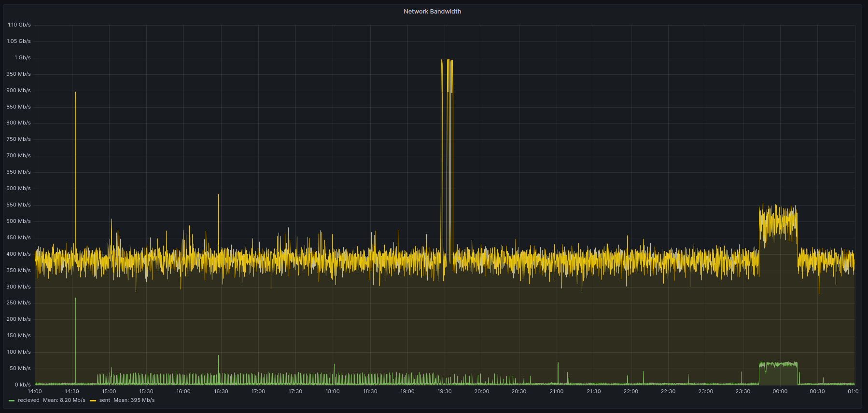The height and width of the screenshot is (413, 868).
Task: Click the 1 Gb/s sent peak near 19:30
Action: coord(448,60)
